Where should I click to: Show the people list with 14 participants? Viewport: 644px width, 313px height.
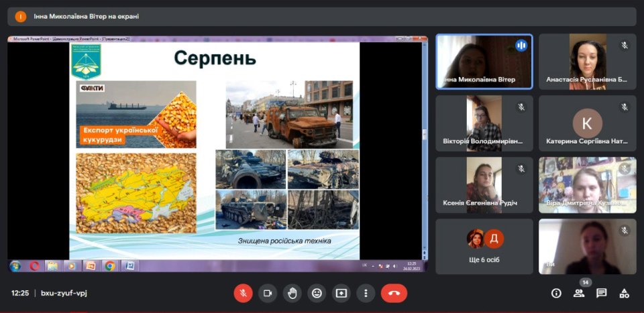pyautogui.click(x=579, y=293)
